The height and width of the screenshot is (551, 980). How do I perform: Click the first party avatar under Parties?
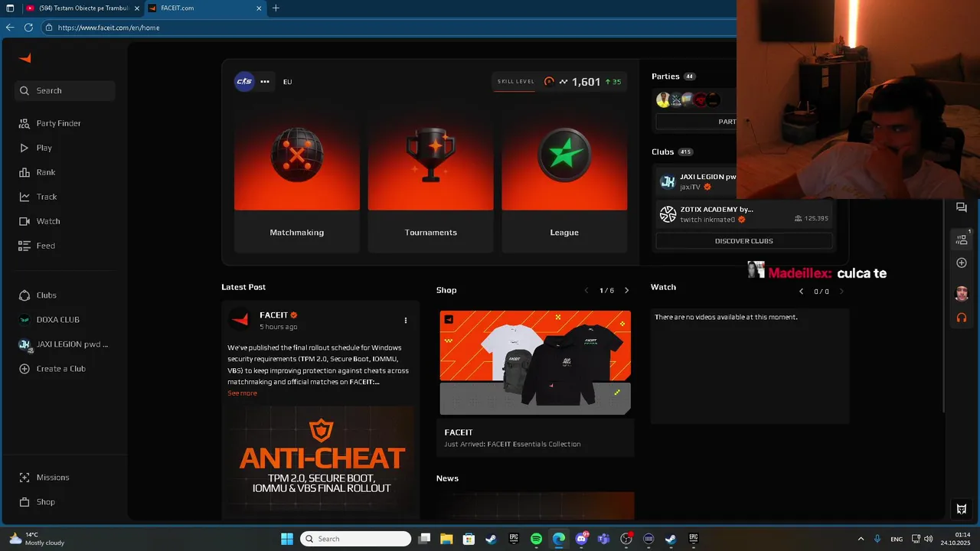pyautogui.click(x=663, y=99)
